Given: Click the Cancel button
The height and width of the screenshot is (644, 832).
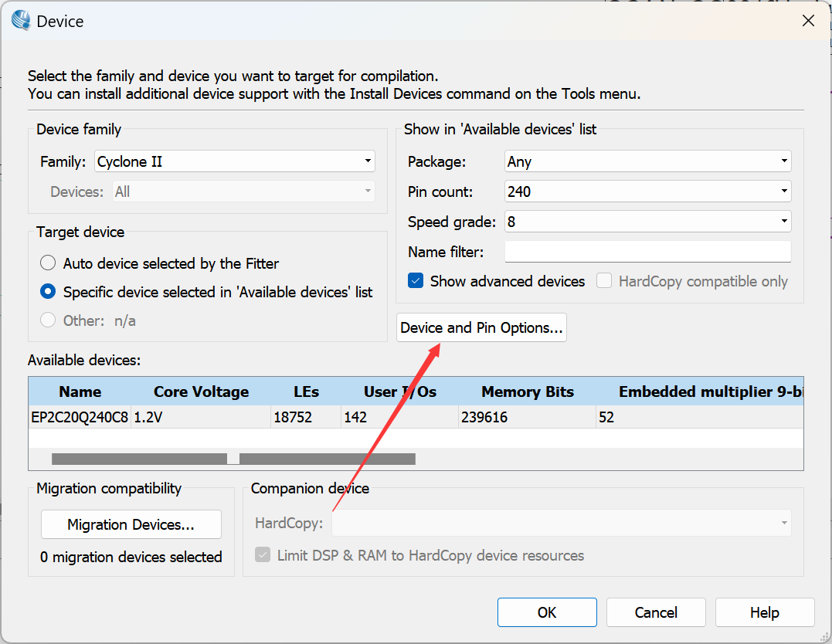Looking at the screenshot, I should pos(656,612).
